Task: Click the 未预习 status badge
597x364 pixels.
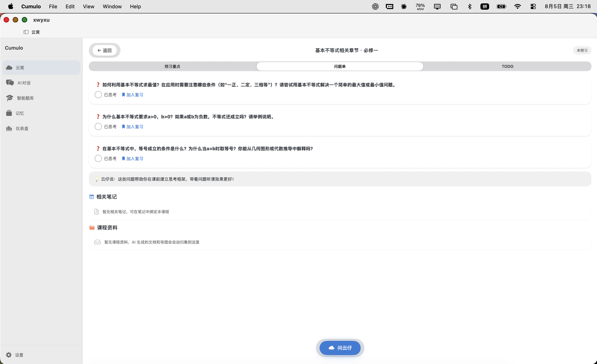Action: coord(582,50)
